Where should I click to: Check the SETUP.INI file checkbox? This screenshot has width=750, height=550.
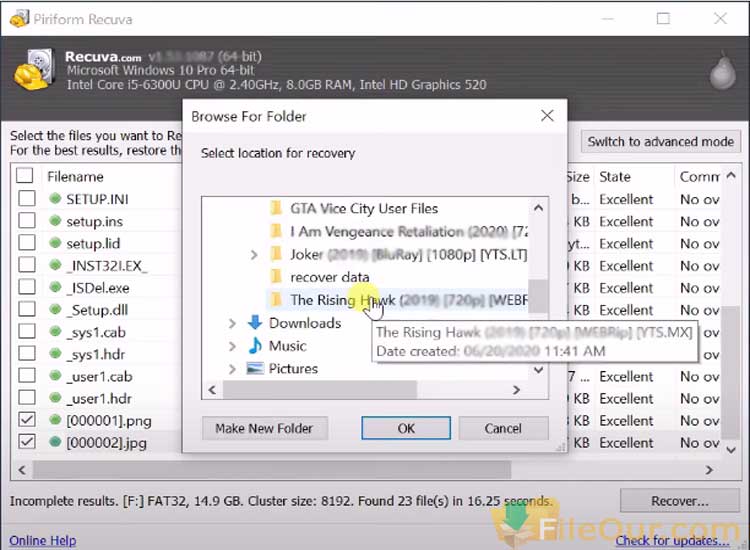(x=27, y=199)
